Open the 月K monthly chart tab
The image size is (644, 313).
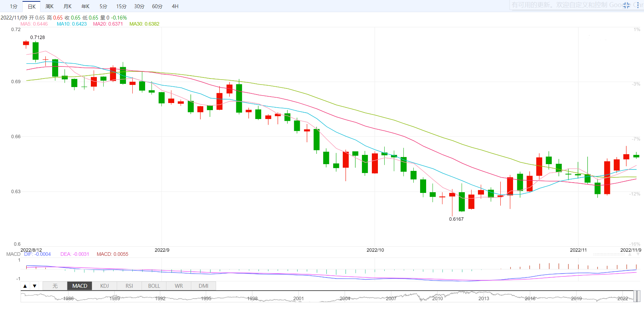tap(67, 6)
